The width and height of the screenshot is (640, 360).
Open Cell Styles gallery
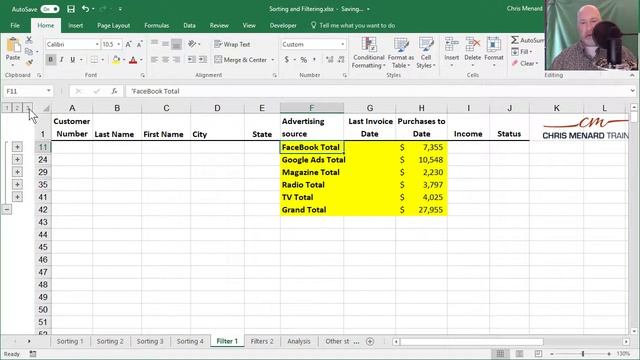pyautogui.click(x=426, y=53)
